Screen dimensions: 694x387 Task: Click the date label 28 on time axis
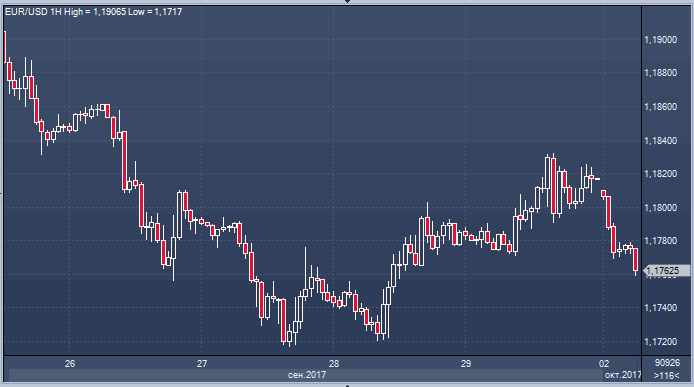pos(334,364)
